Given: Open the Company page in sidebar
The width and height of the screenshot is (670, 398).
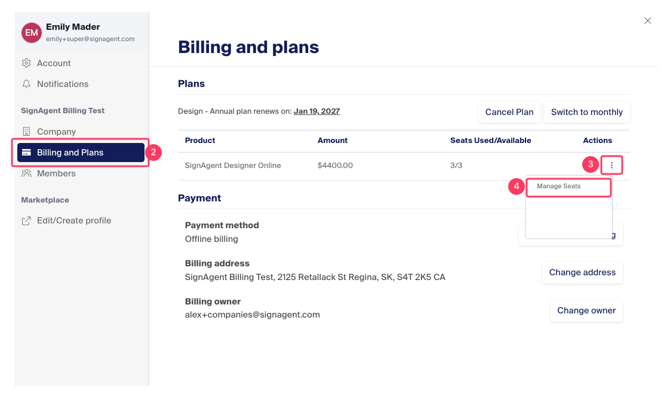Looking at the screenshot, I should (x=56, y=131).
